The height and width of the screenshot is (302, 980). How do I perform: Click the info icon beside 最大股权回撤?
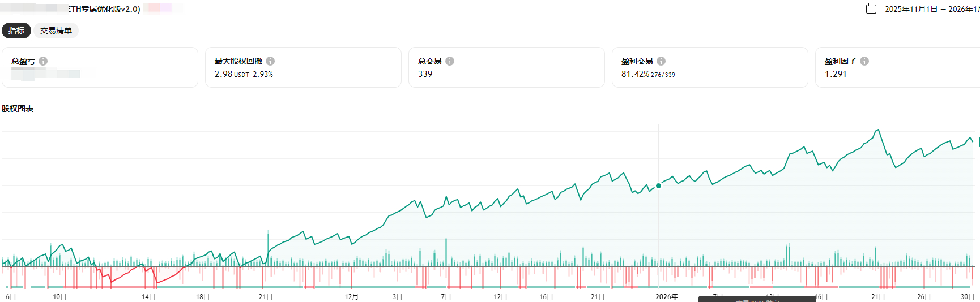coord(270,61)
